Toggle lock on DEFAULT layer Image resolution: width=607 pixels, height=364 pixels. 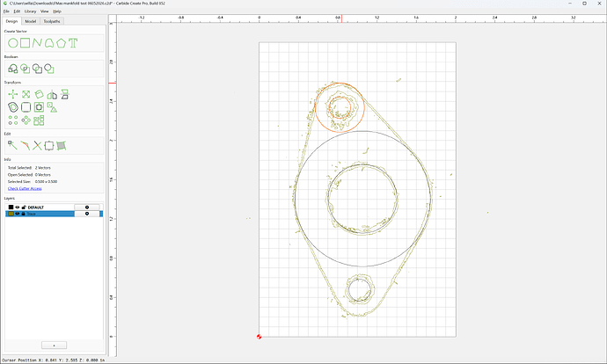tap(24, 207)
